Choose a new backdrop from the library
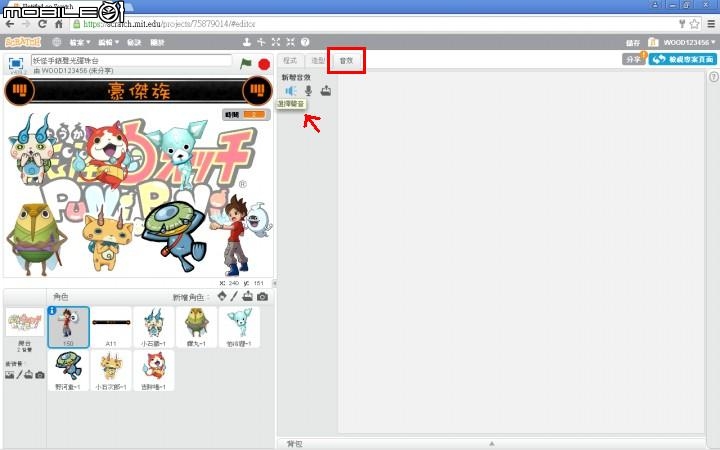Viewport: 720px width, 450px height. 9,375
